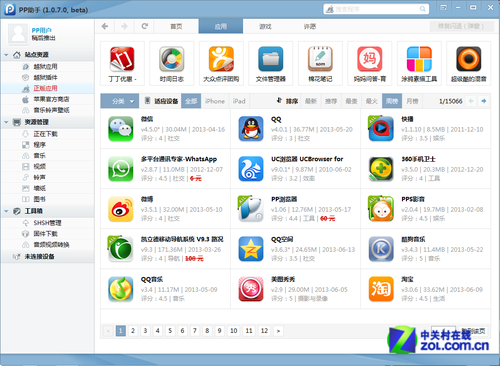
Task: Switch to the tab right of 游戏
Action: [x=310, y=26]
